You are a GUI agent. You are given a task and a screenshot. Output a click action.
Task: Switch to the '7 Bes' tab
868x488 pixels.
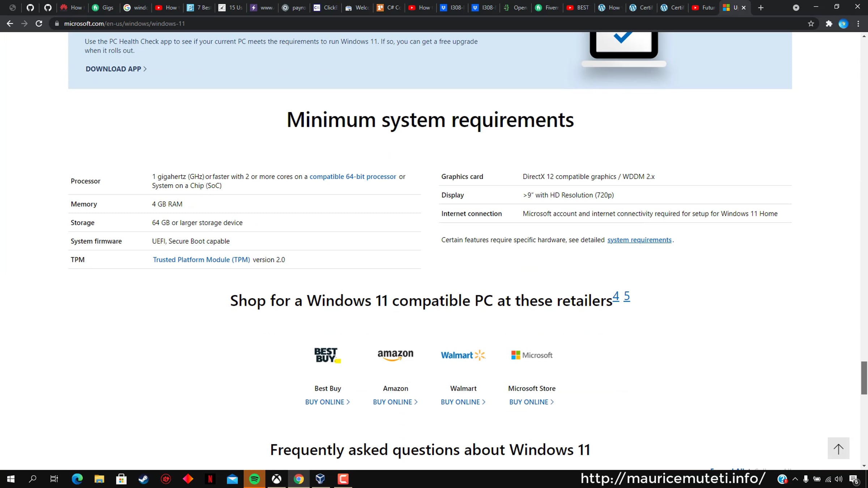199,8
